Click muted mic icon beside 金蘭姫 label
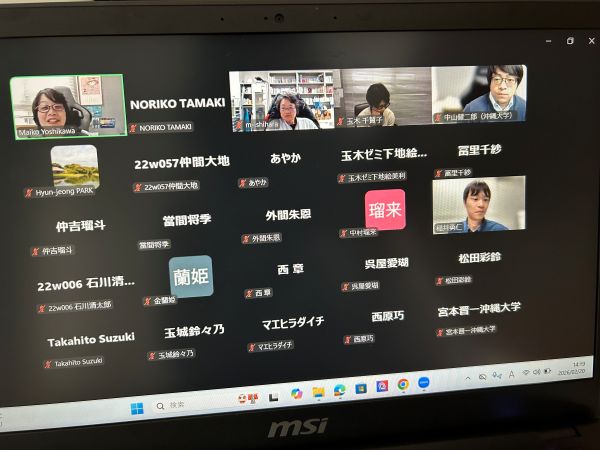This screenshot has height=450, width=600. pyautogui.click(x=147, y=302)
